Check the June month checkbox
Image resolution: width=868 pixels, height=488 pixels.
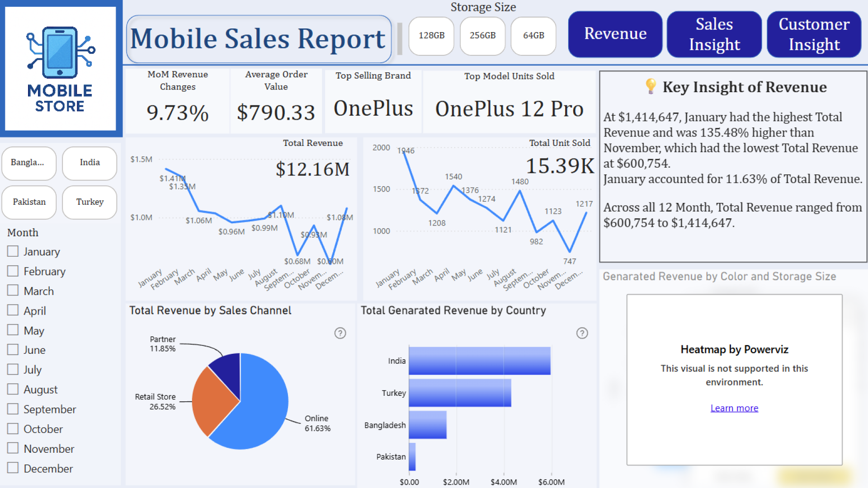click(13, 350)
